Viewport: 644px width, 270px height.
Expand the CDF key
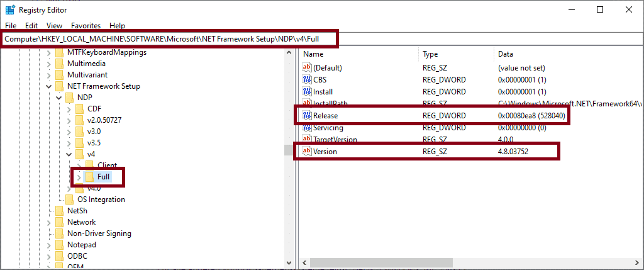tap(69, 109)
